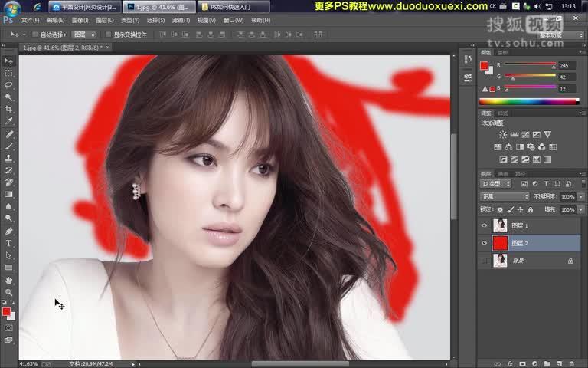Select the Brush tool
This screenshot has width=588, height=368.
[x=8, y=146]
